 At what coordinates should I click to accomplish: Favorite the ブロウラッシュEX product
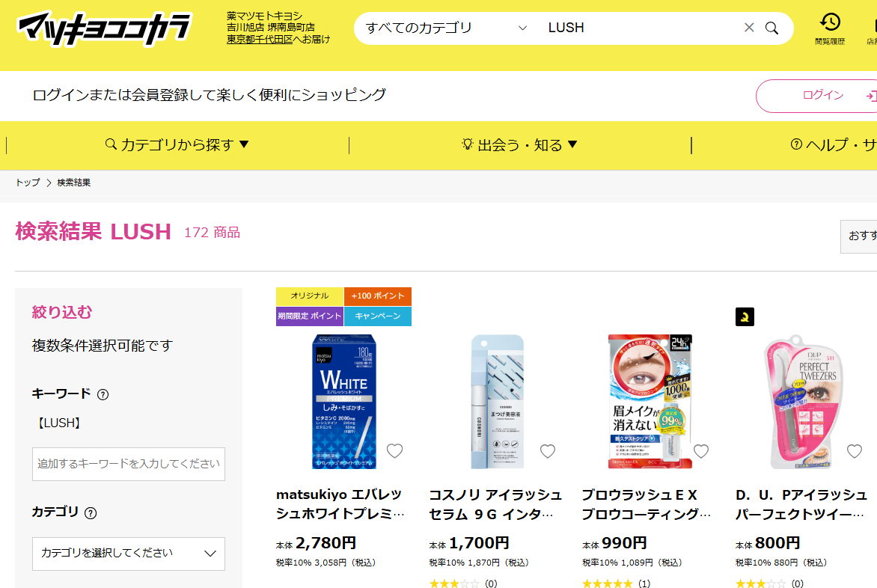click(x=701, y=451)
